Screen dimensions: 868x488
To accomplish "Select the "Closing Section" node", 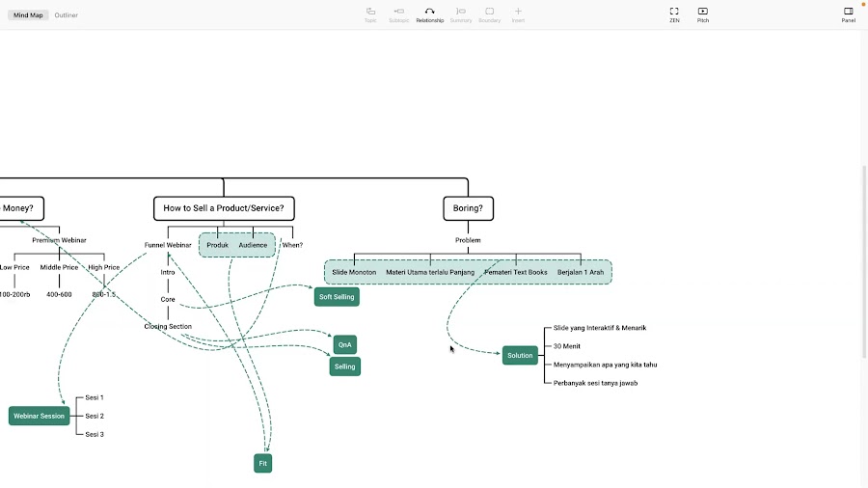I will pos(168,326).
